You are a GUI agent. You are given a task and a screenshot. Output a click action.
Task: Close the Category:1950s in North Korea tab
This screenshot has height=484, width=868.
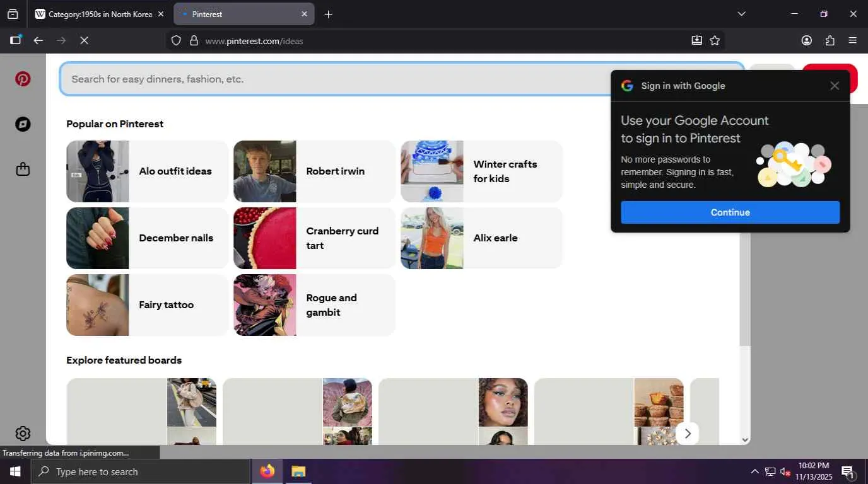coord(160,14)
